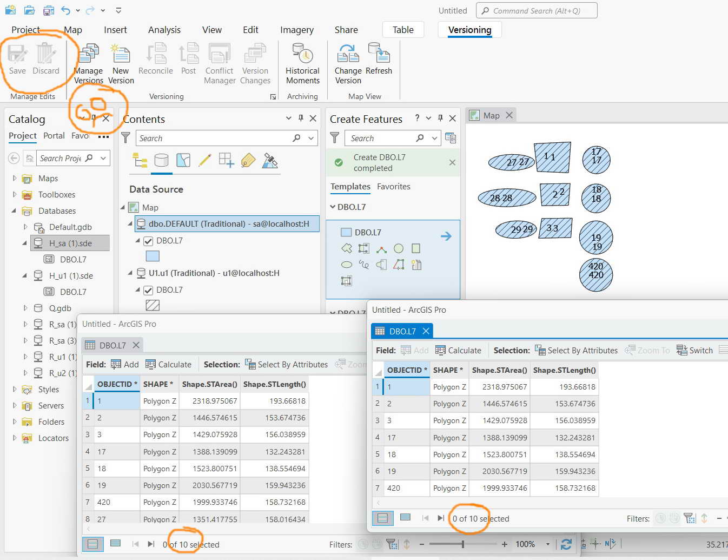Toggle DBO.L7 layer under U1.u1

[x=148, y=290]
